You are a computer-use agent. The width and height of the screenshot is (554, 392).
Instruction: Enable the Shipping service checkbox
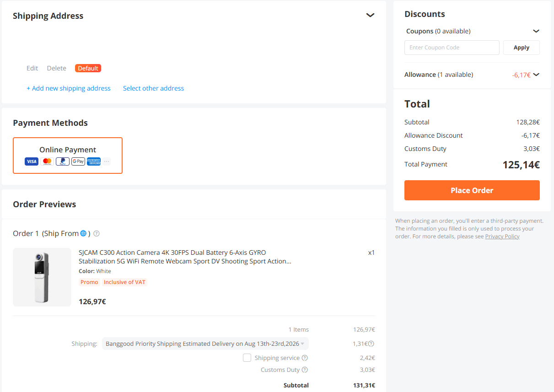(x=247, y=358)
